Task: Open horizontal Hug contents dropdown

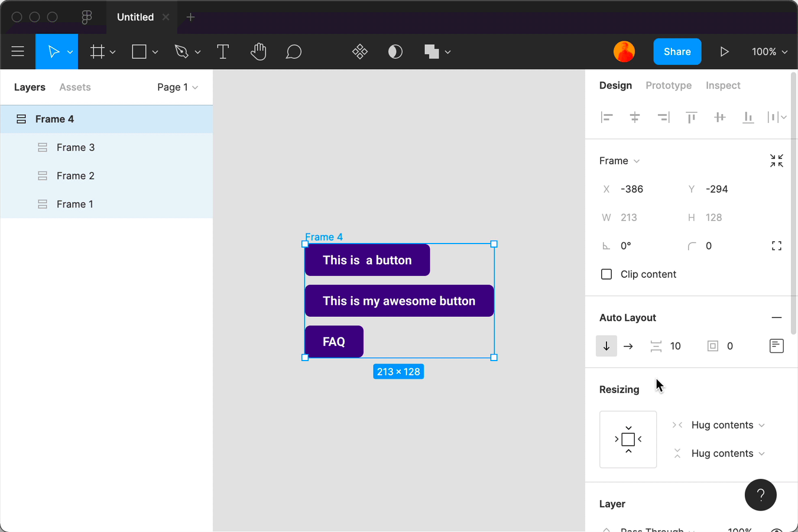Action: pyautogui.click(x=728, y=425)
